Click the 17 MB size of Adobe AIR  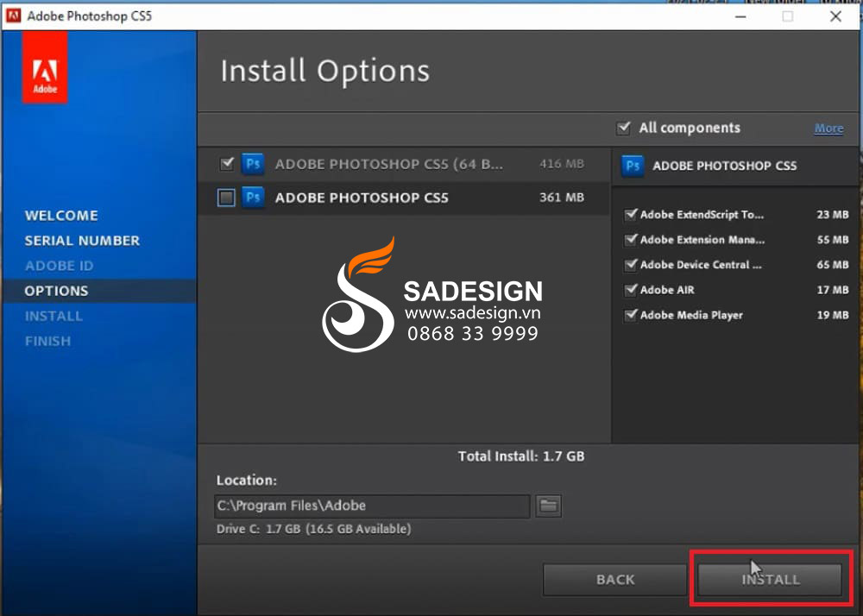click(833, 290)
